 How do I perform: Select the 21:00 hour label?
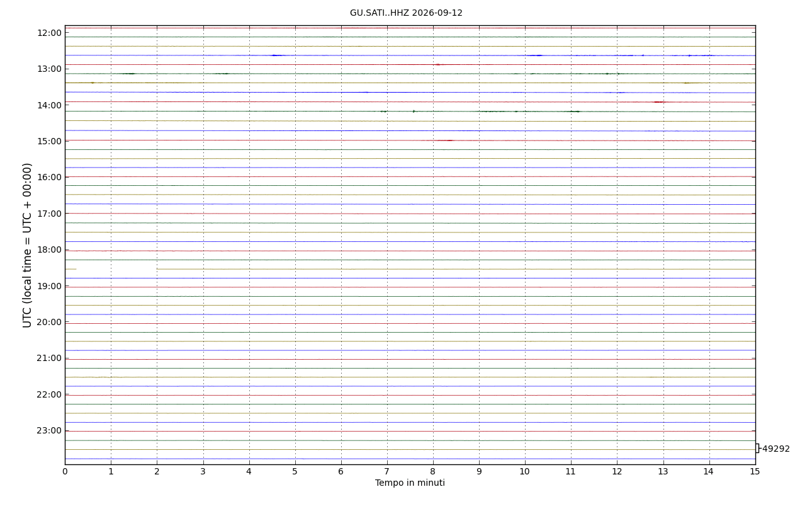[49, 358]
